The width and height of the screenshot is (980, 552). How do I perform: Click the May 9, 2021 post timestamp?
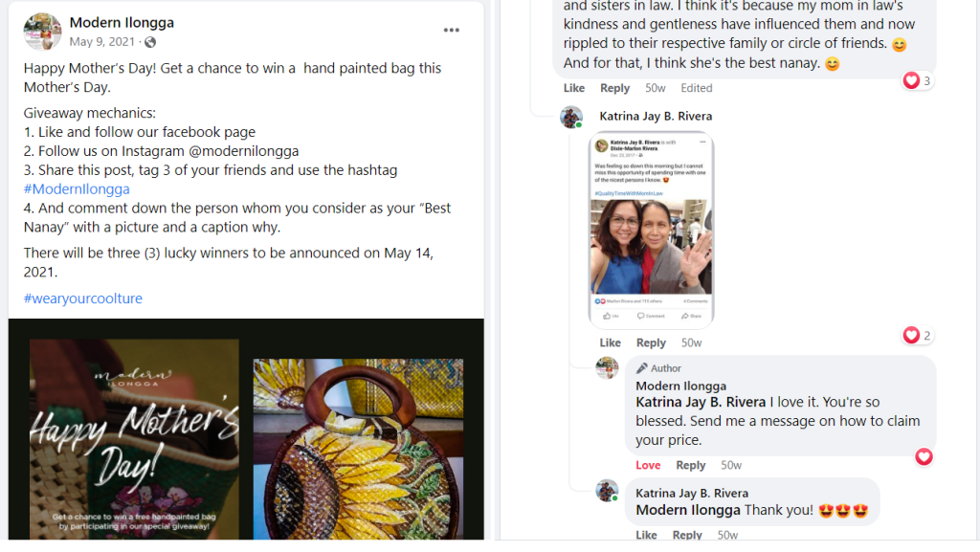pyautogui.click(x=101, y=42)
